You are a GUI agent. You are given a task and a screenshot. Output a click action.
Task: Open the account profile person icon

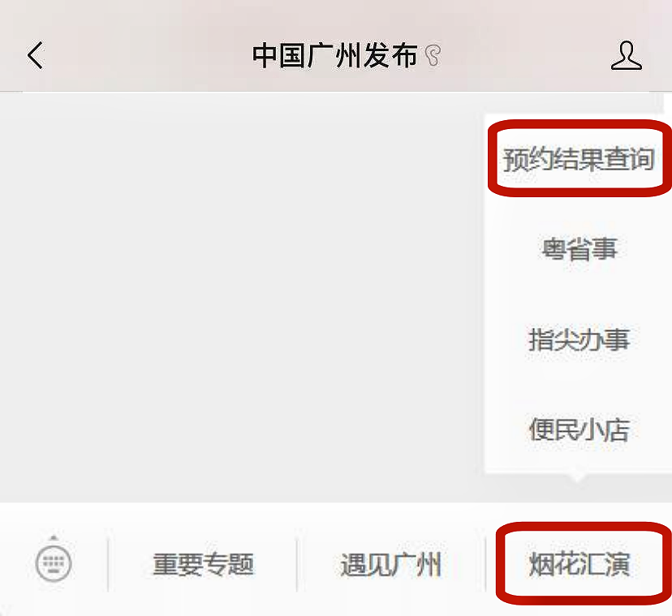(626, 55)
